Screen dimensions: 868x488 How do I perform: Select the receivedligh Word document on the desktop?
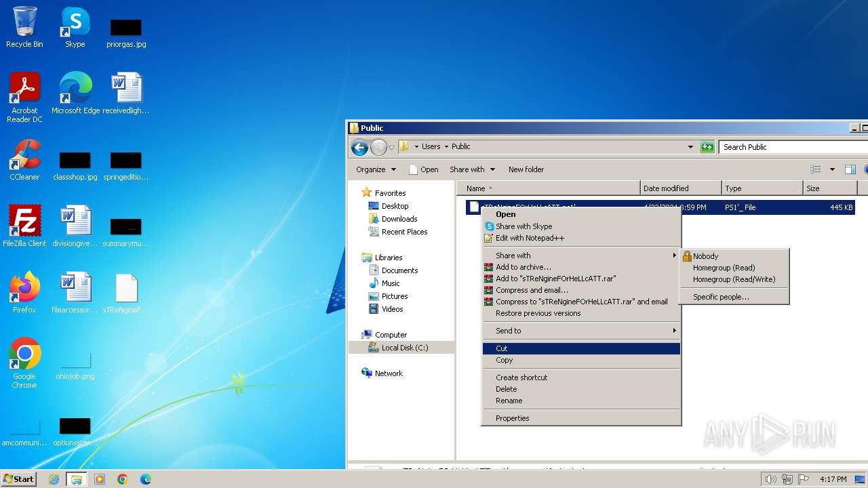(x=126, y=94)
